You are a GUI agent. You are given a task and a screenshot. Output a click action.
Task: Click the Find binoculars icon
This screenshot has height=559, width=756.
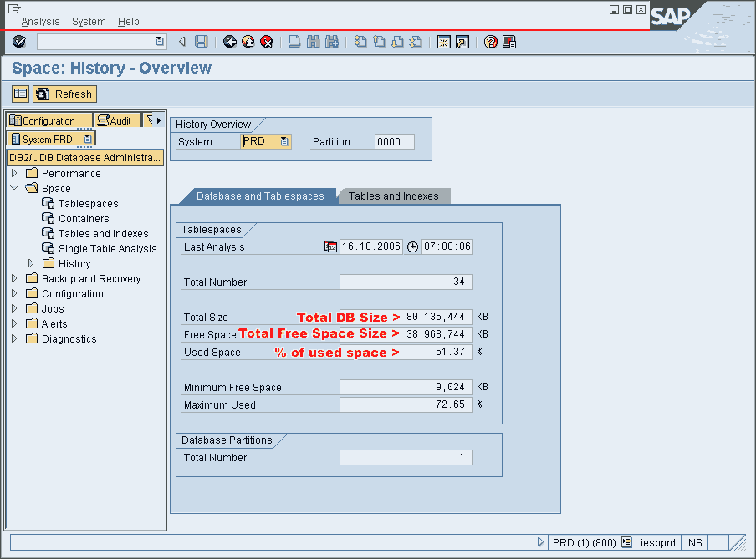pyautogui.click(x=313, y=42)
